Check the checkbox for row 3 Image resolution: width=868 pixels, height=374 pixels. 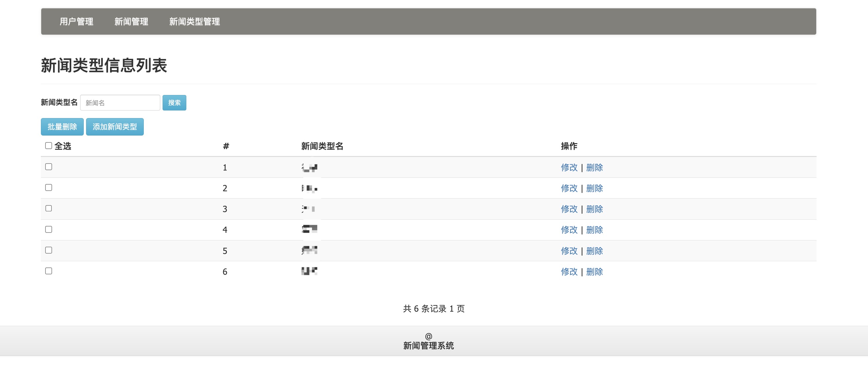pos(48,208)
